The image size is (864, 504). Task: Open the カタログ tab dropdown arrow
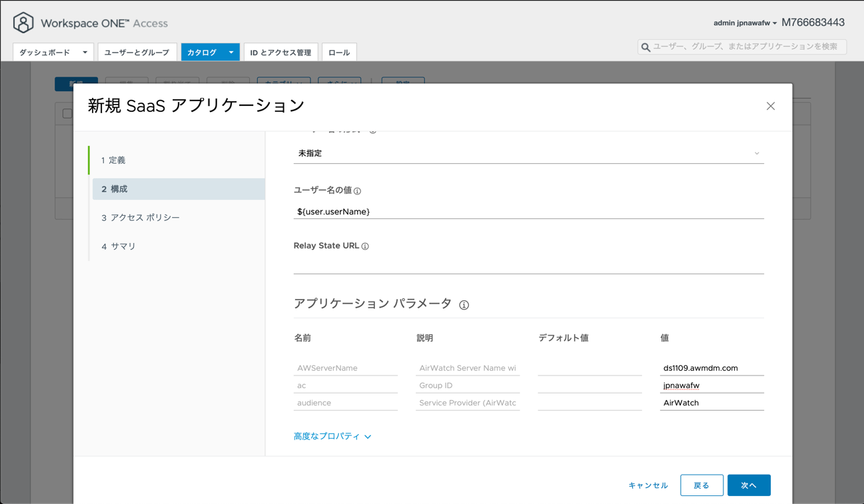[x=231, y=53]
